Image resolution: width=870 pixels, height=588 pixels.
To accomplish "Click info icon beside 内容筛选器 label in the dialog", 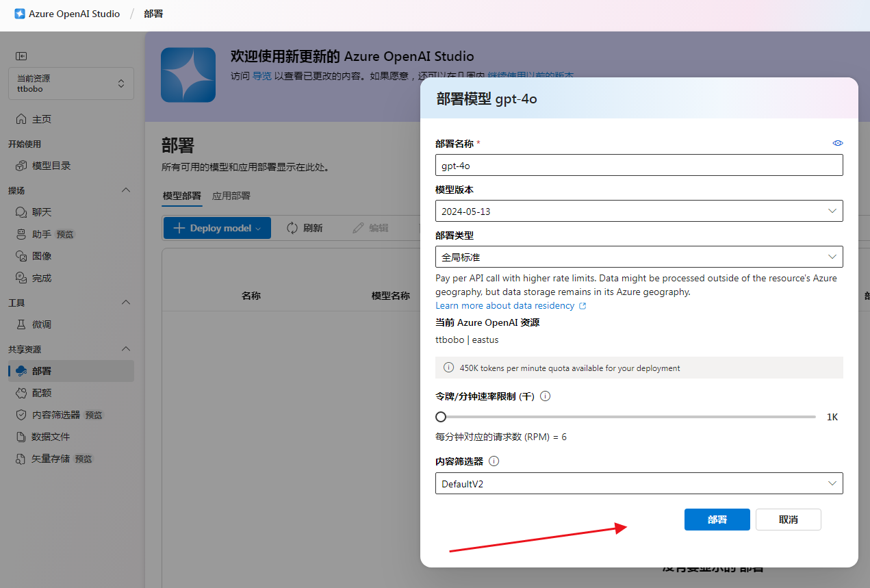I will 494,461.
